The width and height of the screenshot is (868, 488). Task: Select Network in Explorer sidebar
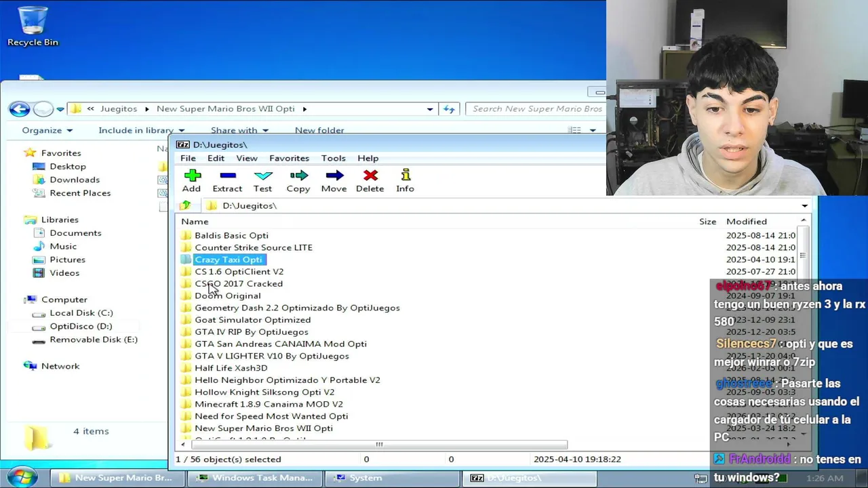click(x=60, y=366)
